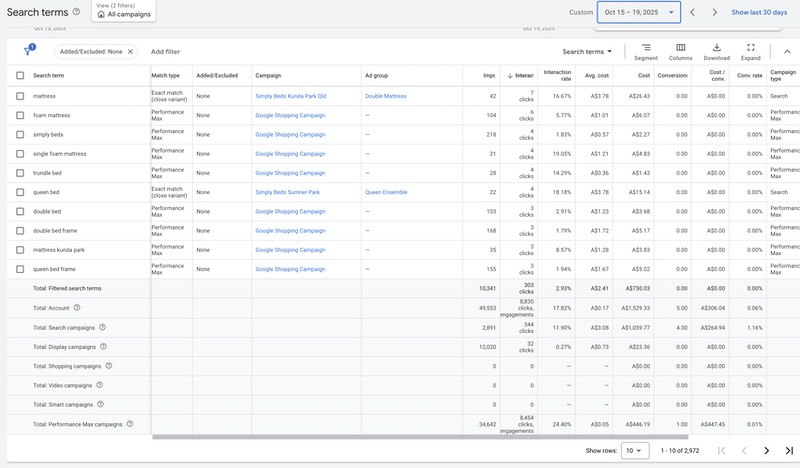Open help icon for Total: Display campaigns

coord(104,347)
